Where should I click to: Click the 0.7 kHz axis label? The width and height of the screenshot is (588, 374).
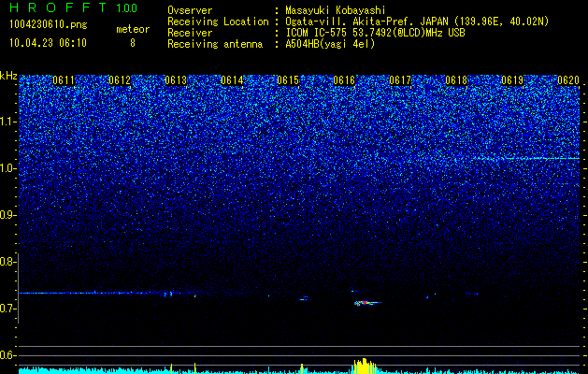pyautogui.click(x=7, y=309)
